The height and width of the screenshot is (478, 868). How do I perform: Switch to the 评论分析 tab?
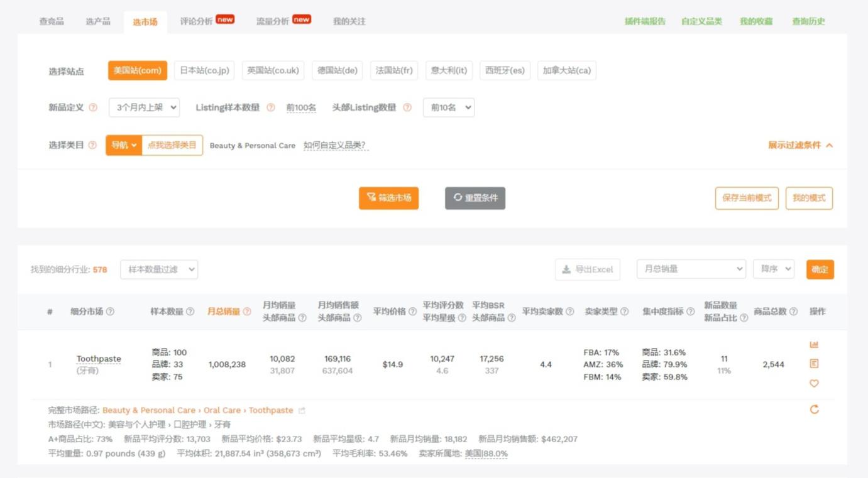pyautogui.click(x=197, y=21)
